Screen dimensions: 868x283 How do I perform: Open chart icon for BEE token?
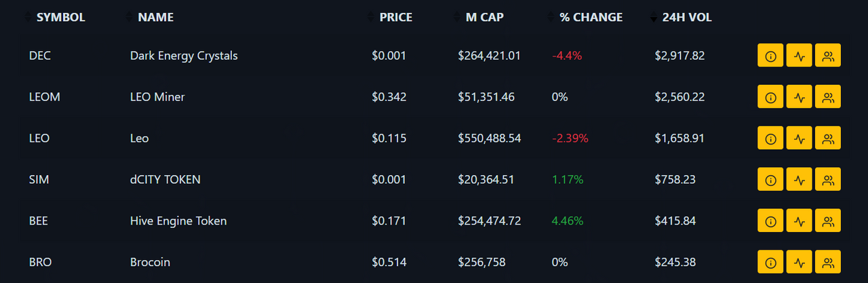[x=799, y=221]
